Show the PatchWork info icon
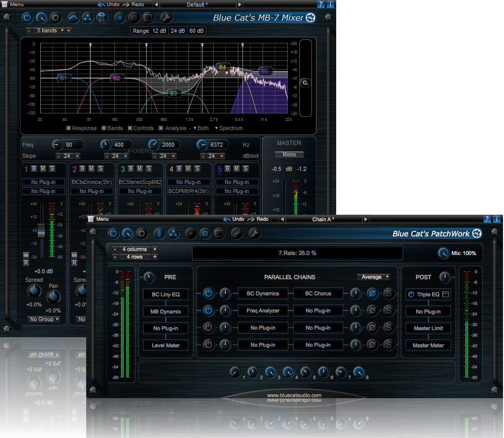 point(496,219)
